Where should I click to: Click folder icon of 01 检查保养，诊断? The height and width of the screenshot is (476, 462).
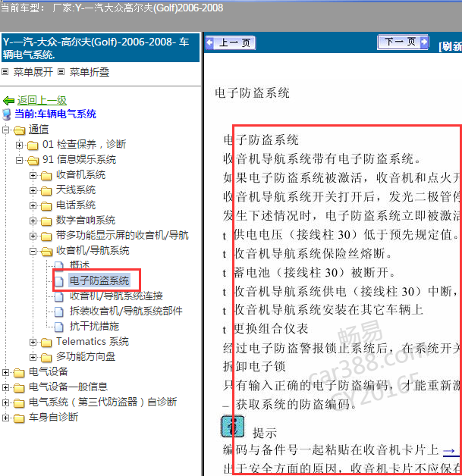coord(33,146)
